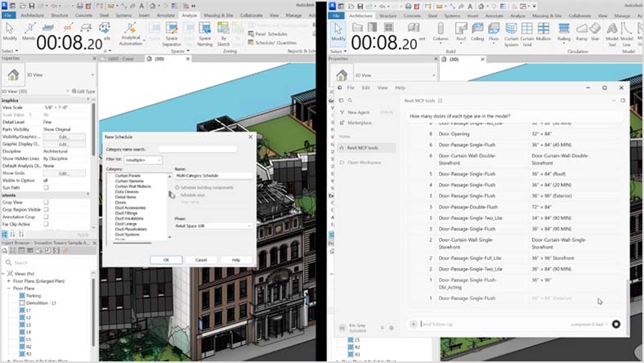
Task: Expand the Spaces panel dropdown
Action: click(180, 51)
